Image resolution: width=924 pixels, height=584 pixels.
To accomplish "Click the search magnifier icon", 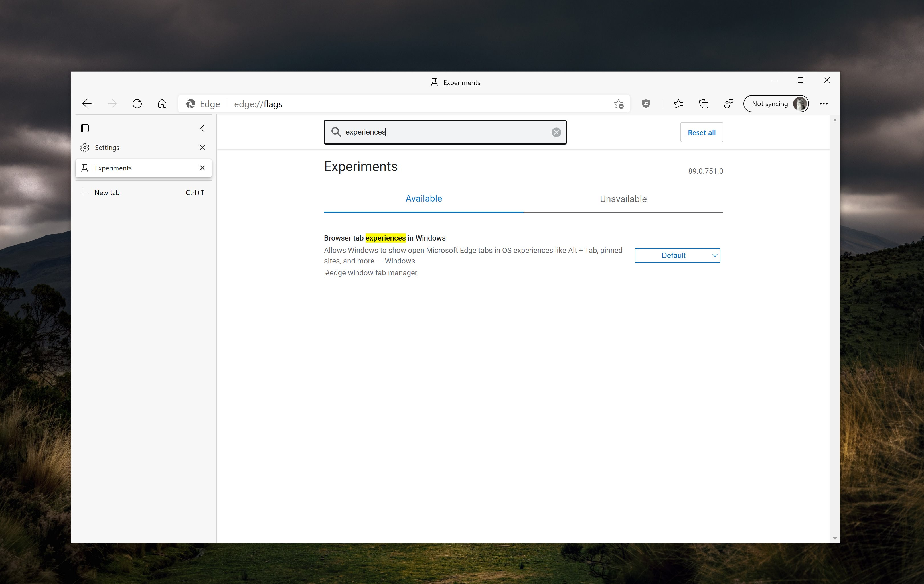I will (x=336, y=132).
